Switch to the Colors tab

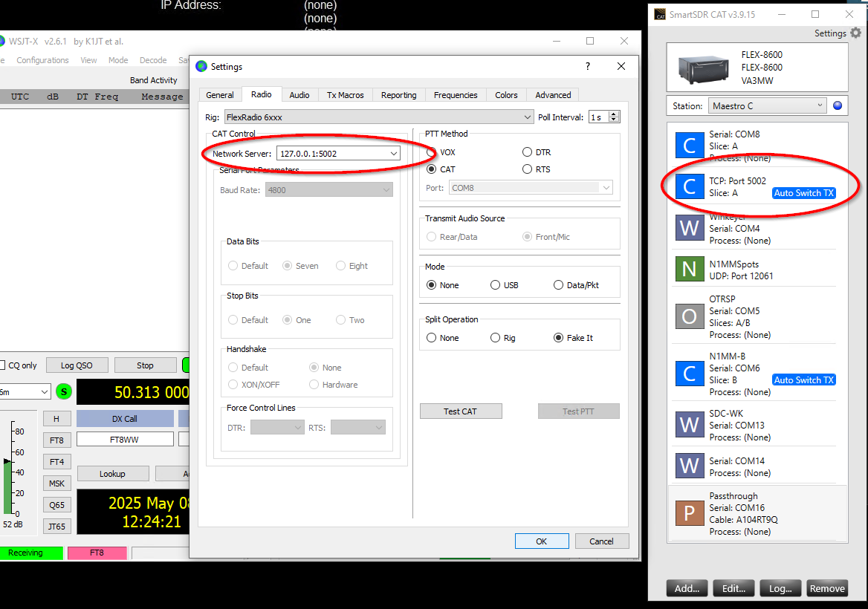click(506, 95)
